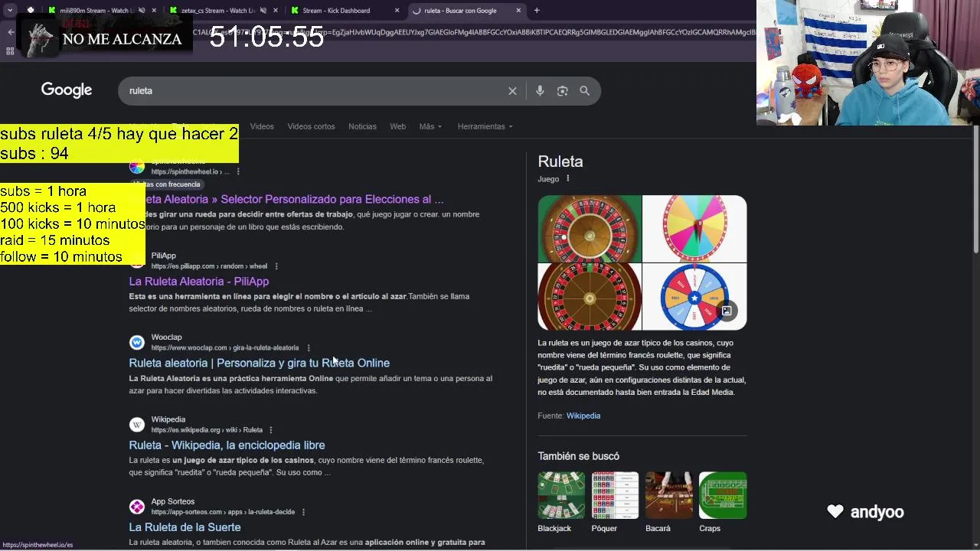Image resolution: width=980 pixels, height=551 pixels.
Task: Open options menu for spinthewheel.io result
Action: click(x=238, y=172)
